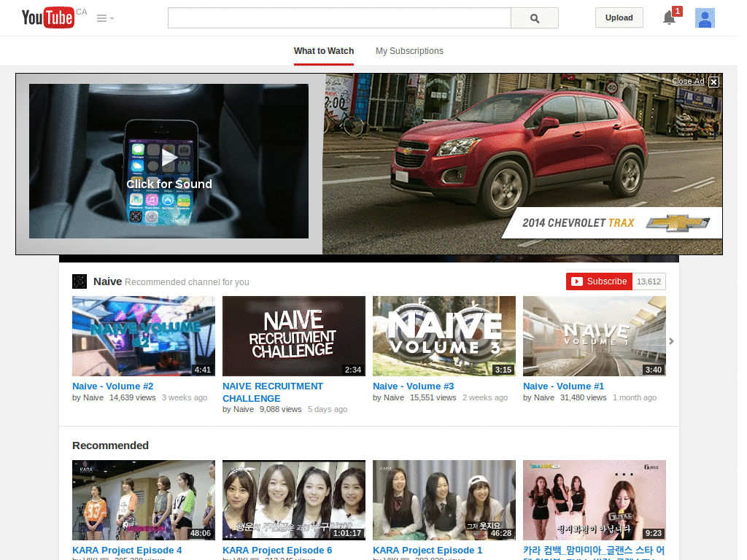Click the magnifier search button

pyautogui.click(x=535, y=18)
